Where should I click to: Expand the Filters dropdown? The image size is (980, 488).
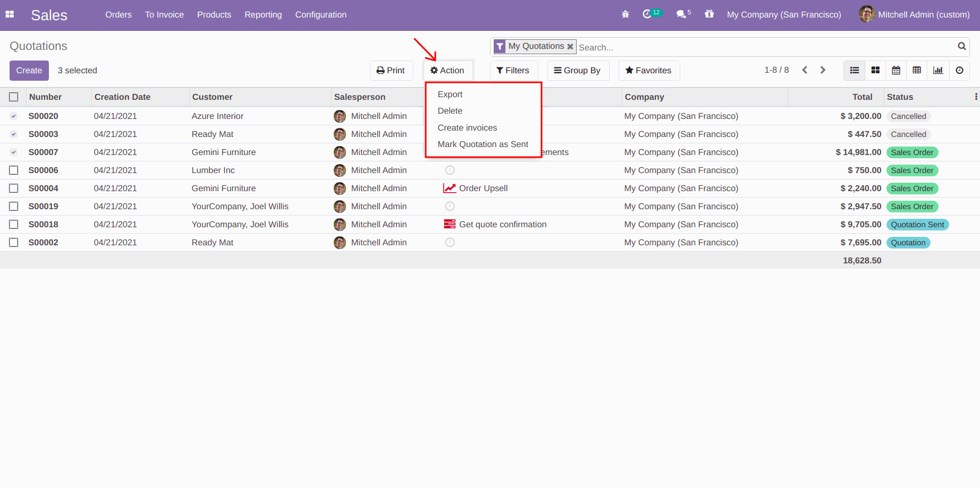tap(513, 70)
